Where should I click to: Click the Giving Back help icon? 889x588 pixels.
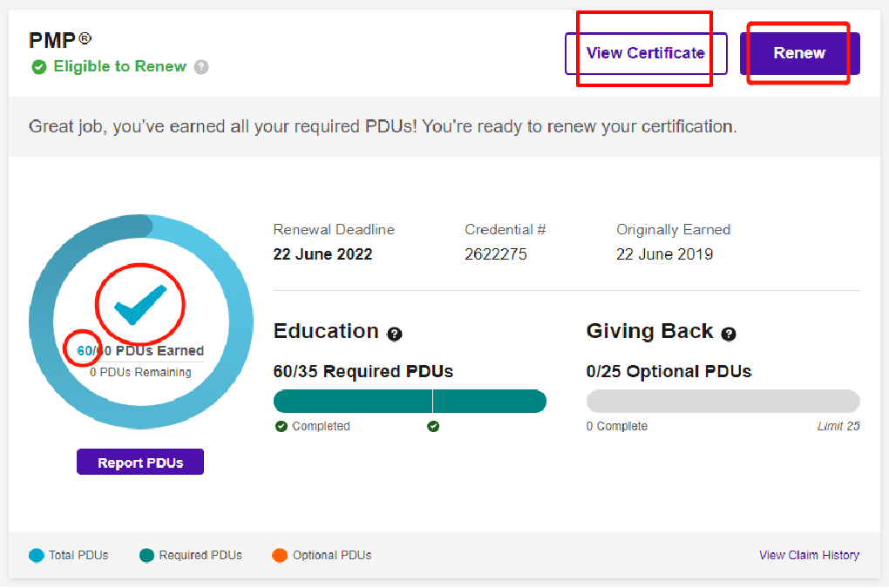pos(729,334)
